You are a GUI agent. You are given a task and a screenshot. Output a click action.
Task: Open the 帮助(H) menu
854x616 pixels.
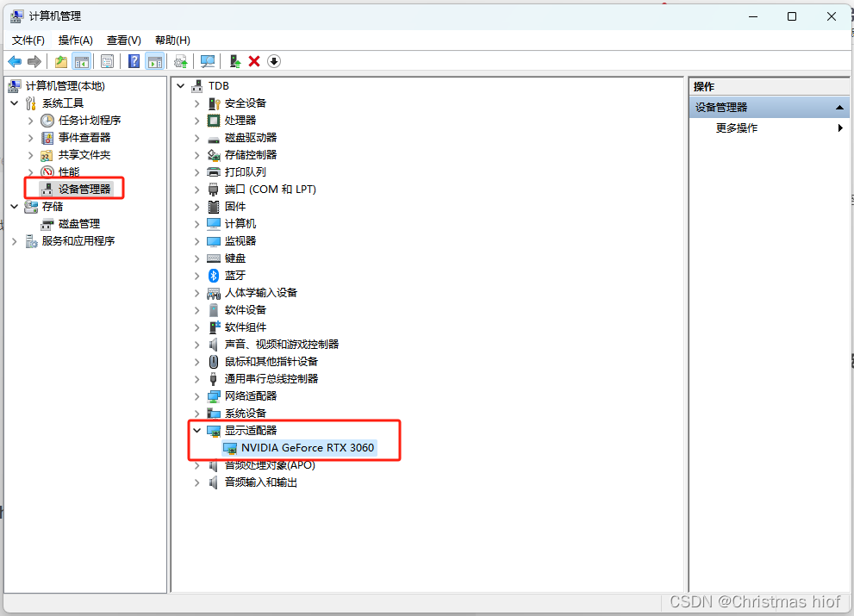click(x=172, y=40)
